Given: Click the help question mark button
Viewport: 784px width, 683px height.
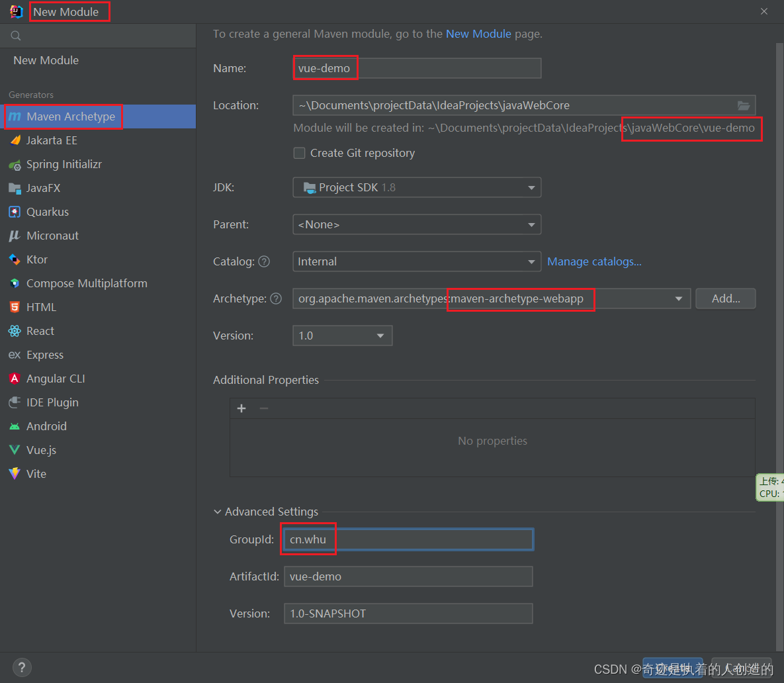Looking at the screenshot, I should pos(22,667).
